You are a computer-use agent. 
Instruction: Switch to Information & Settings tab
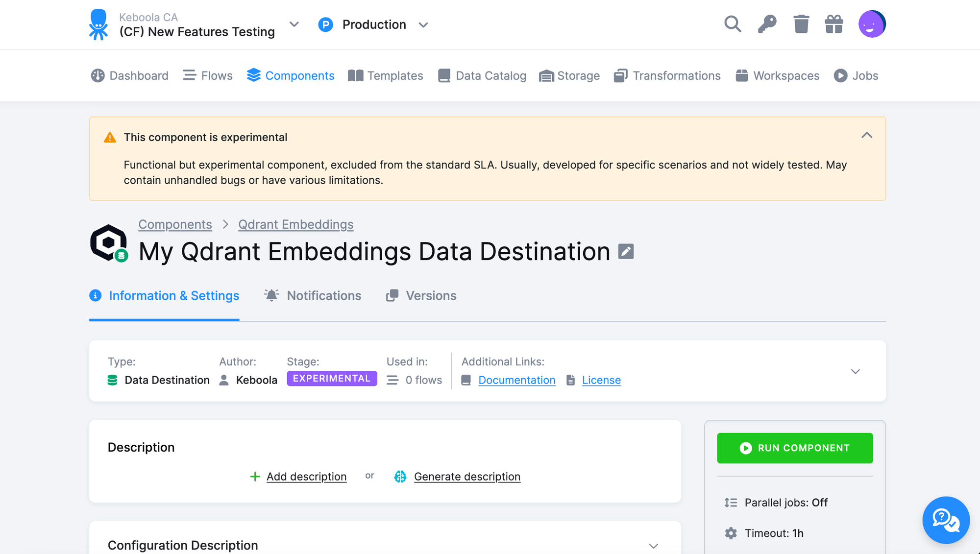click(164, 295)
